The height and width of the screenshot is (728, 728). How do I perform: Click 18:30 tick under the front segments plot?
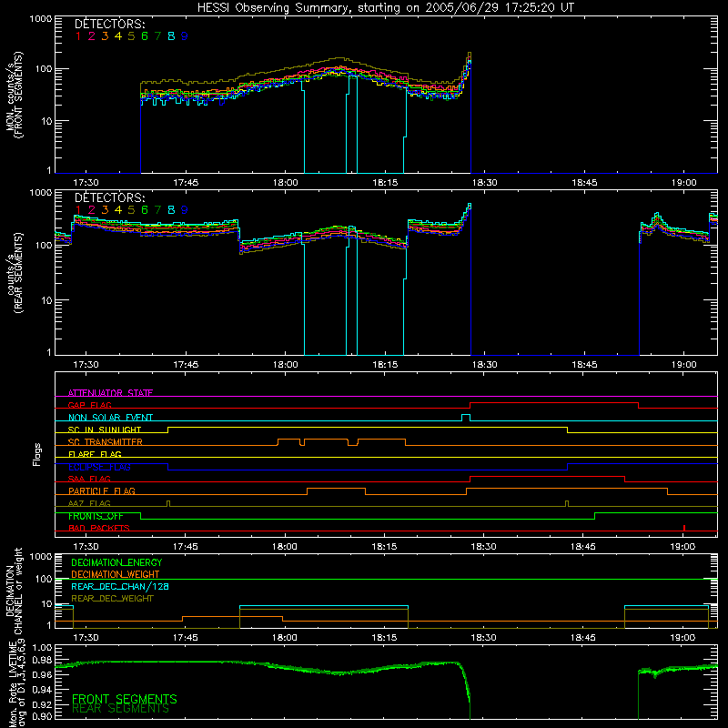coord(485,183)
